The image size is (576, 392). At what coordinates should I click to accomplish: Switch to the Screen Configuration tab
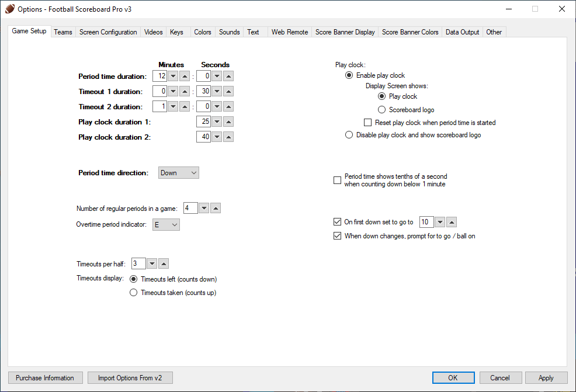(108, 32)
